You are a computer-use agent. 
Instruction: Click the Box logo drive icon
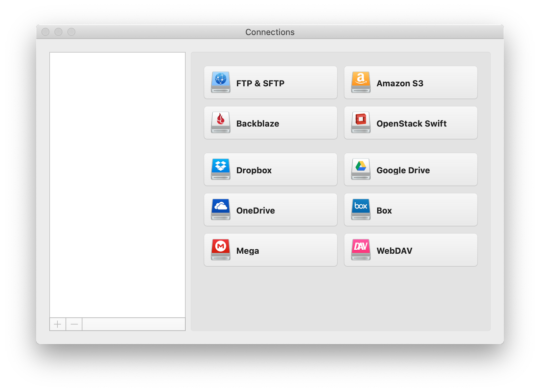point(361,209)
